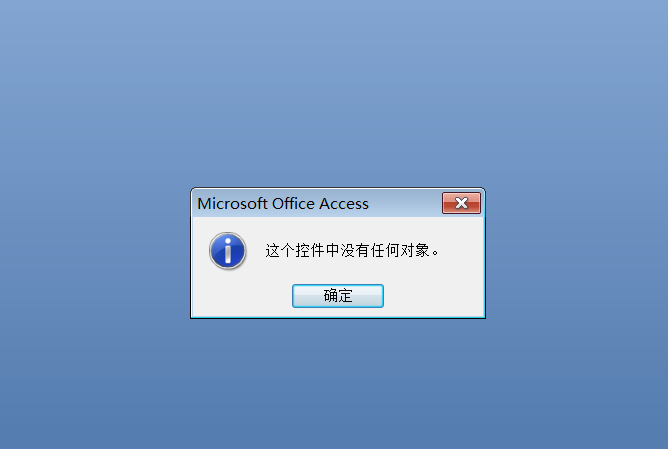
Task: Click the characters 没有 in the message
Action: (355, 250)
